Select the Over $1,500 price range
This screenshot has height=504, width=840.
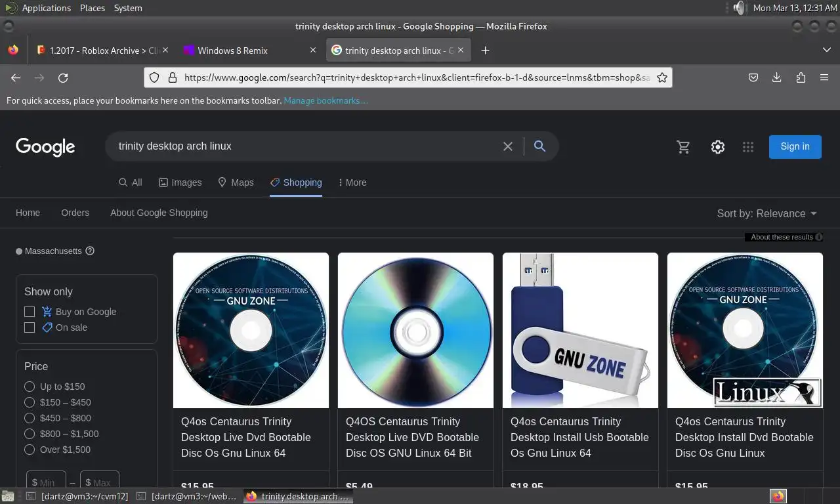click(x=30, y=450)
